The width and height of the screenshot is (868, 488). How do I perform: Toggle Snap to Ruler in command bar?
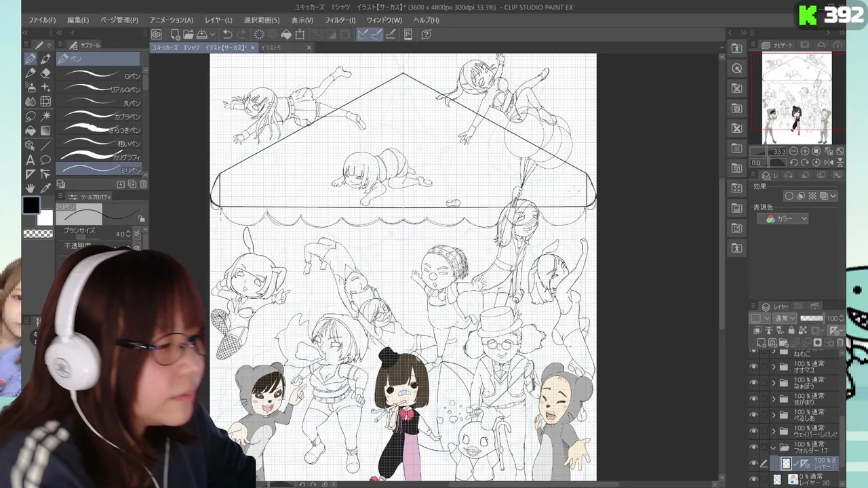[363, 35]
